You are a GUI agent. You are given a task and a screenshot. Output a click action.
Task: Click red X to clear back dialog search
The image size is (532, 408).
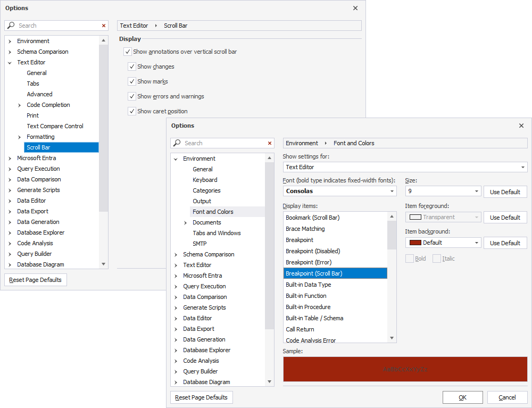(x=104, y=25)
